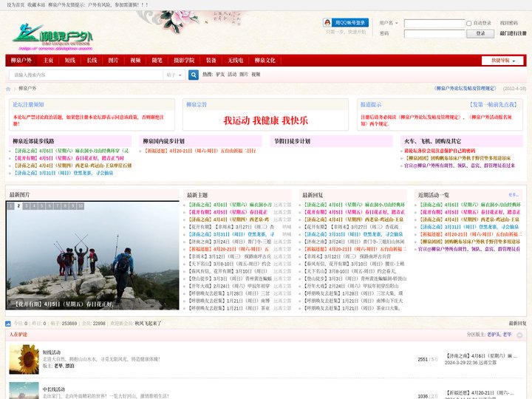Open 视频 in the red navbar

coord(135,61)
